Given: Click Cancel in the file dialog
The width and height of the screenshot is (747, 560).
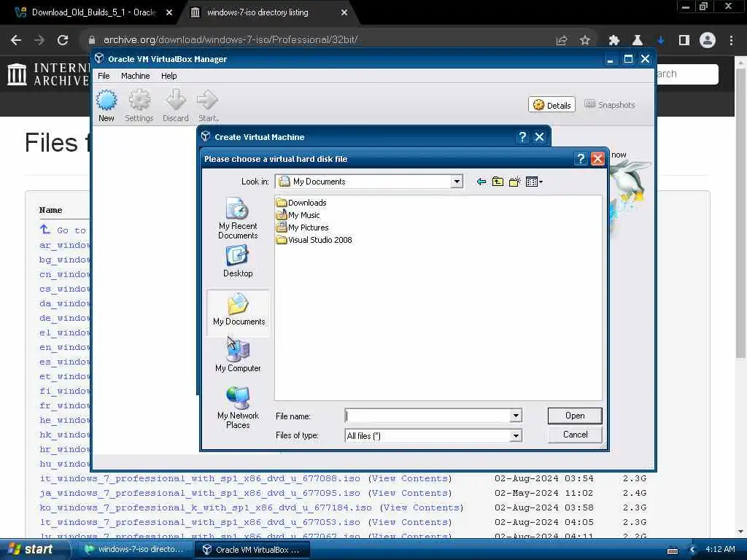Looking at the screenshot, I should coord(575,435).
